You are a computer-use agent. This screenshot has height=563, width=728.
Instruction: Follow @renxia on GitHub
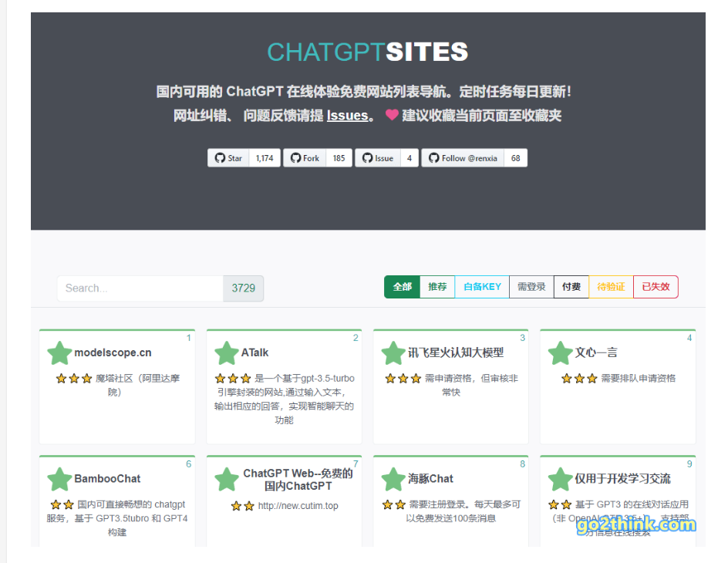tap(463, 158)
